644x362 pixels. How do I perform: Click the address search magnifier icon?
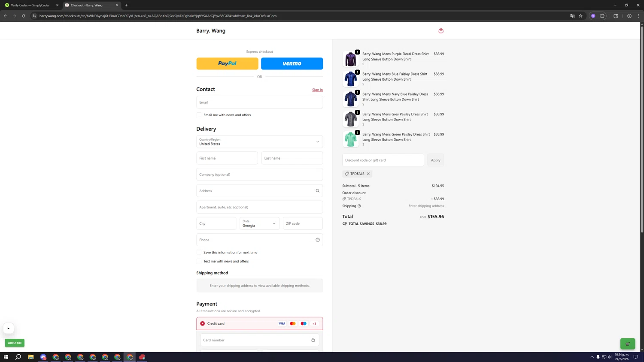[x=318, y=191]
